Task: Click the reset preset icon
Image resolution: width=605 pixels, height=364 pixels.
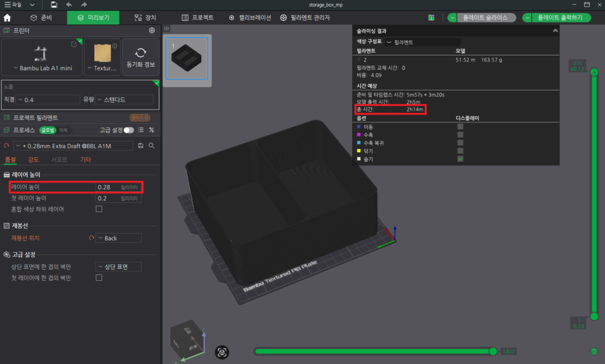Action: tap(6, 146)
